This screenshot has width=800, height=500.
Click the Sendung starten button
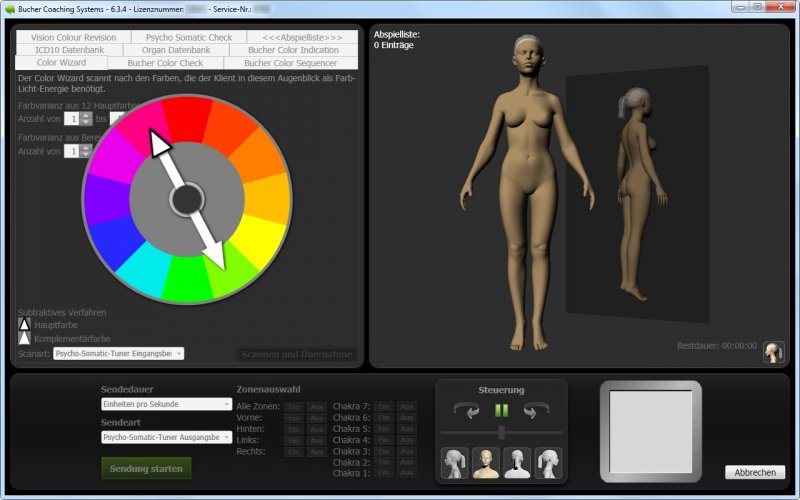tap(146, 468)
